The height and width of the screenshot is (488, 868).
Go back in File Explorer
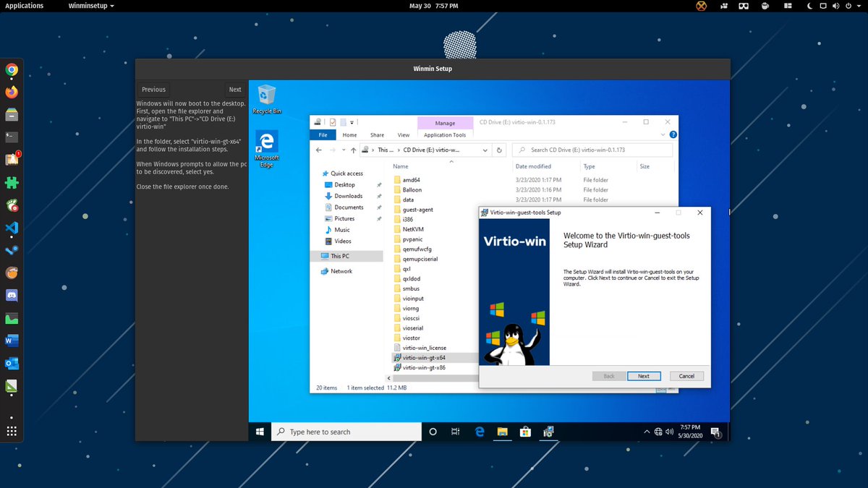[x=319, y=150]
